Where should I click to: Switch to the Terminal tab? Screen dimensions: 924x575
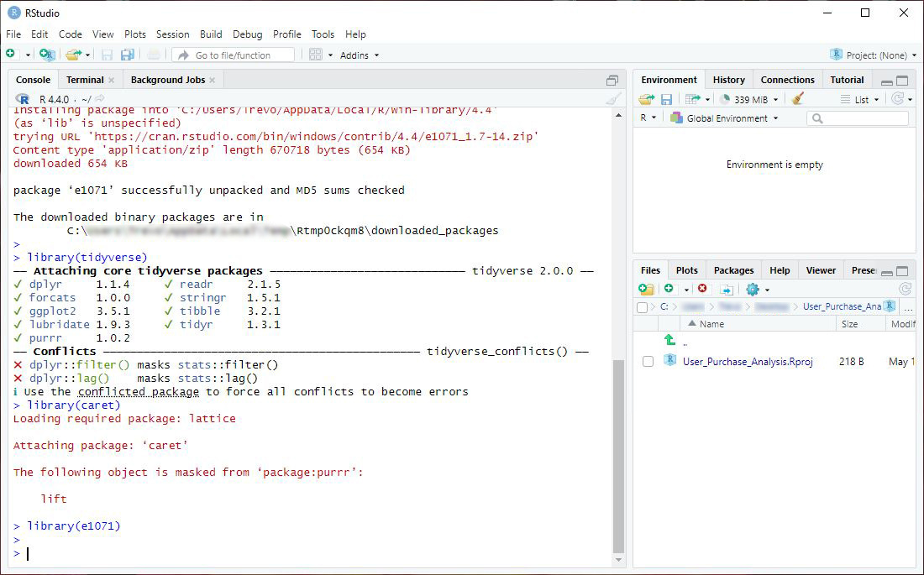click(x=85, y=80)
